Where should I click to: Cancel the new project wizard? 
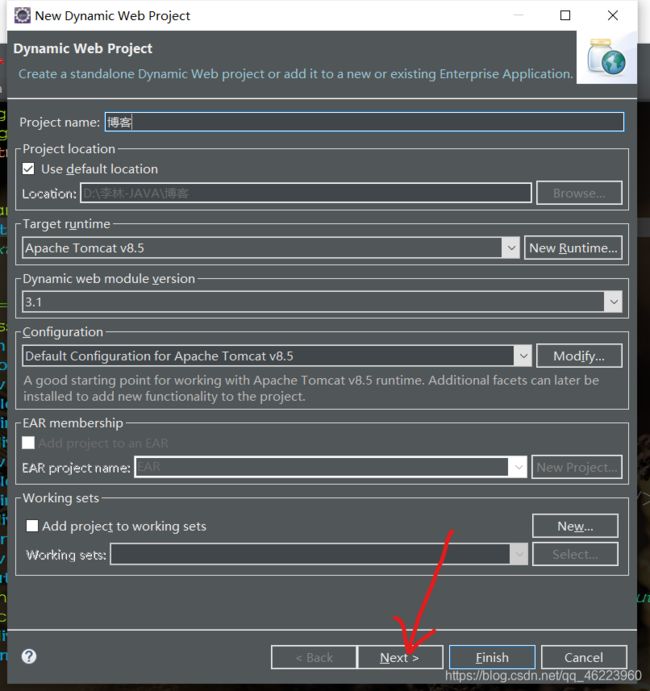pyautogui.click(x=584, y=658)
